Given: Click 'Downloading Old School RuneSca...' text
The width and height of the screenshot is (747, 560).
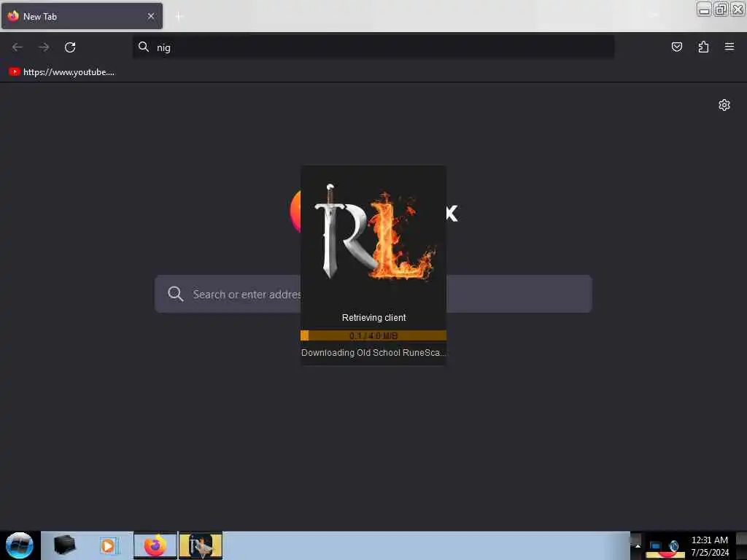Looking at the screenshot, I should coord(373,353).
